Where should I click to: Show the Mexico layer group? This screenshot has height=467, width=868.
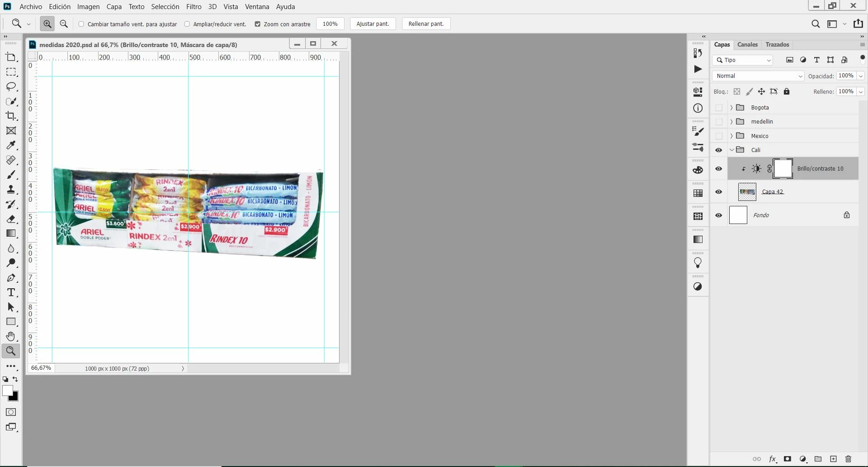[719, 136]
